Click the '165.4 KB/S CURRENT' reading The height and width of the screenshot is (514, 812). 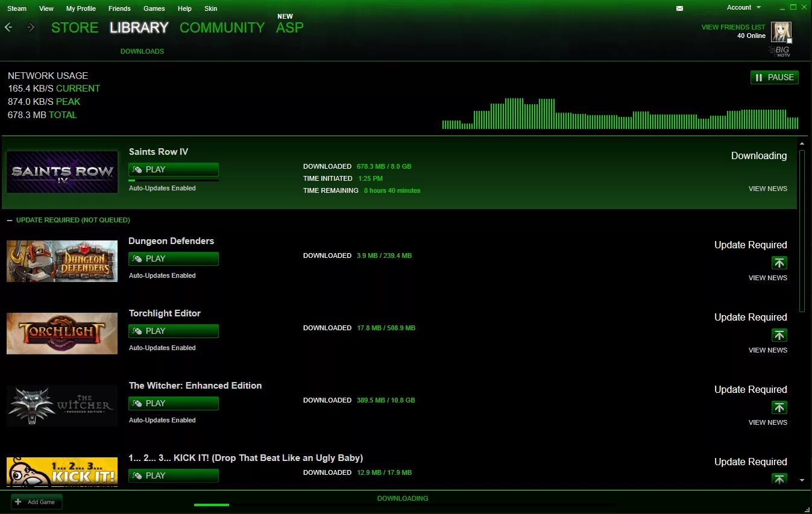pyautogui.click(x=54, y=89)
